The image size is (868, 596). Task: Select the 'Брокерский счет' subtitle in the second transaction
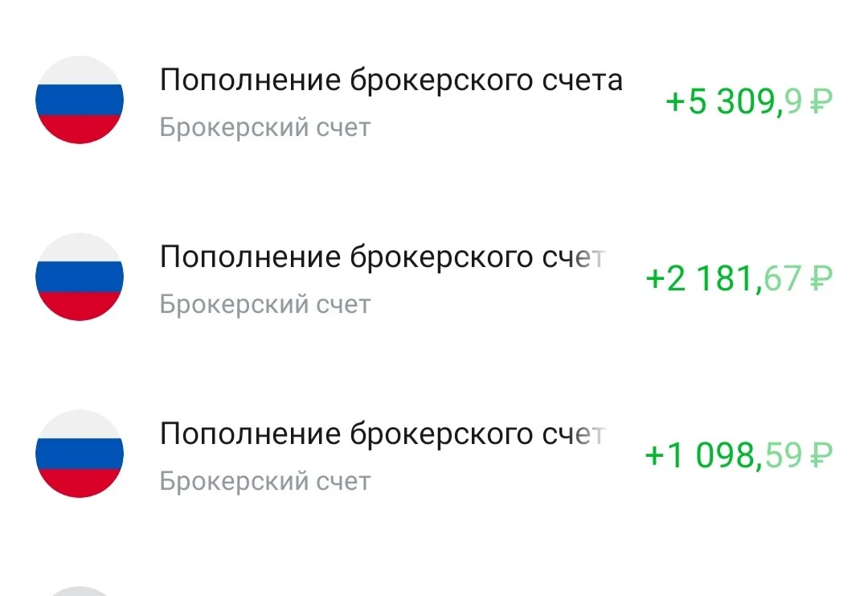pos(265,305)
